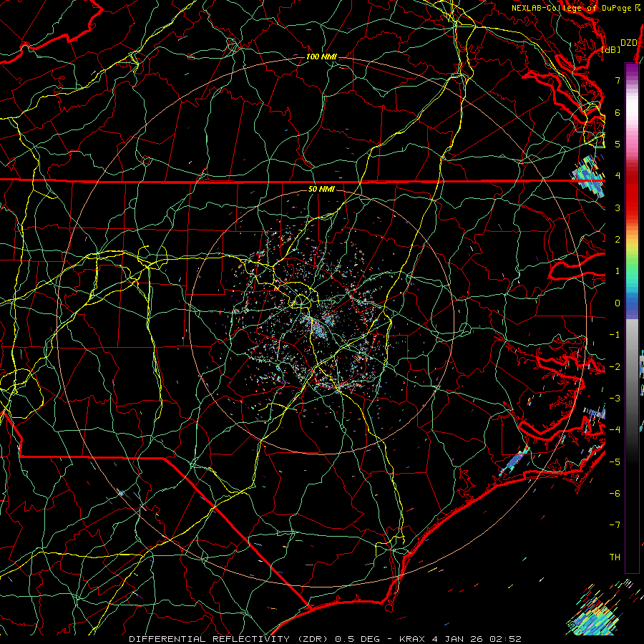Viewport: 644px width, 644px height.
Task: Click the DIFFERENTIAL REFLECTIVITY (ZDR) caption text
Action: pyautogui.click(x=229, y=639)
